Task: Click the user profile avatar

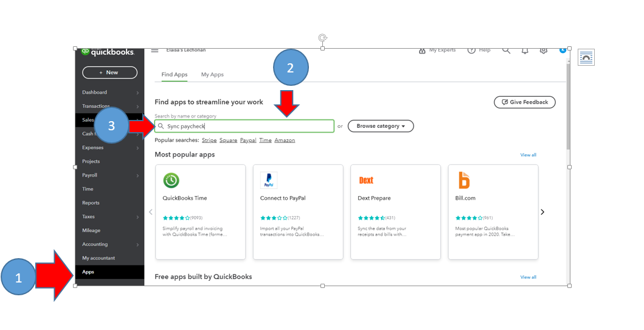Action: [x=563, y=50]
